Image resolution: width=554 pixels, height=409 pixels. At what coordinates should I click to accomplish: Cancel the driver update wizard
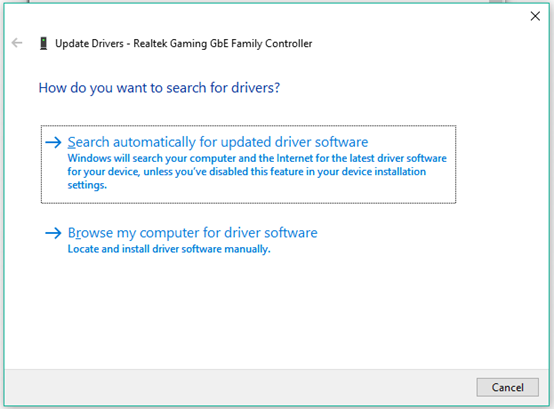click(507, 387)
